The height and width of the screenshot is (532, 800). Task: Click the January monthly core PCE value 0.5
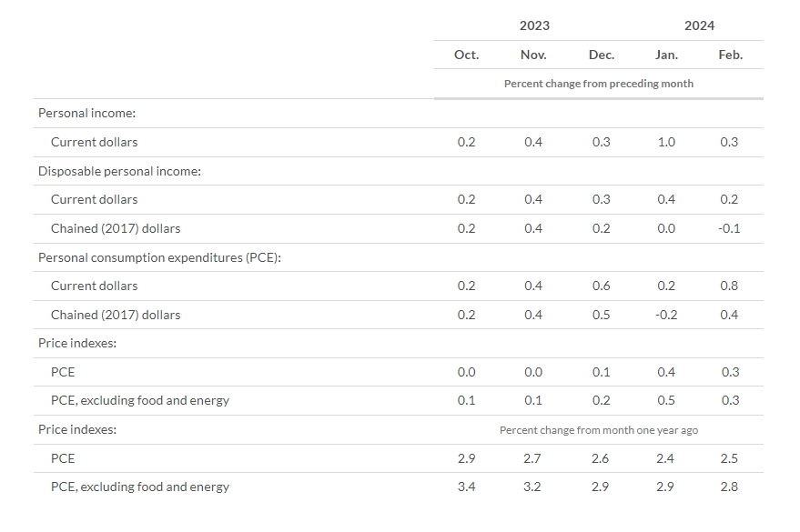click(x=666, y=400)
